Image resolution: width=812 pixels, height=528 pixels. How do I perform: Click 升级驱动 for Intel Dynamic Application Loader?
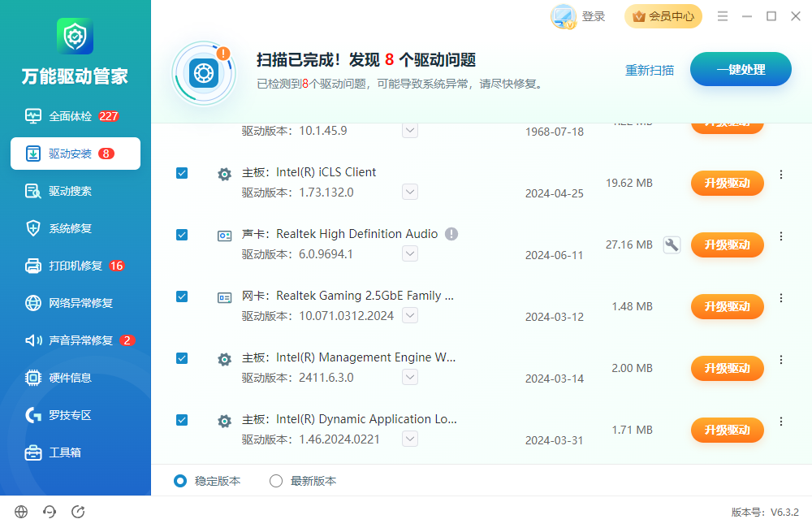(727, 430)
